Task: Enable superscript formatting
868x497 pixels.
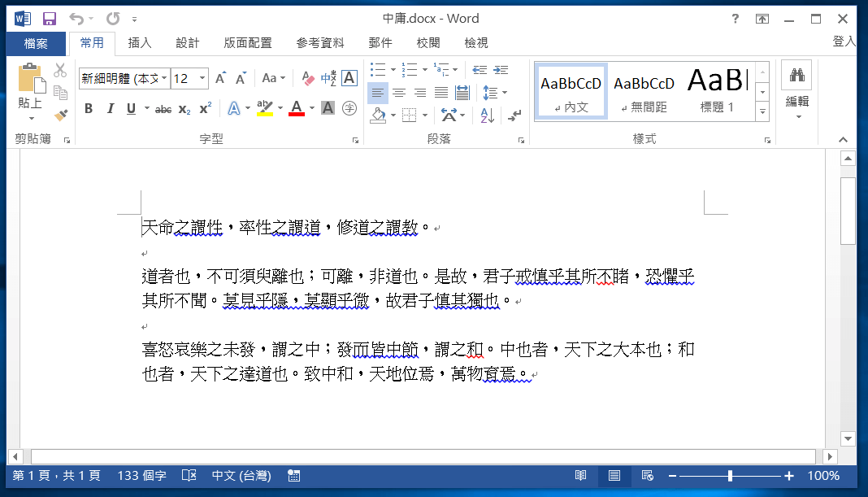Action: coord(205,107)
